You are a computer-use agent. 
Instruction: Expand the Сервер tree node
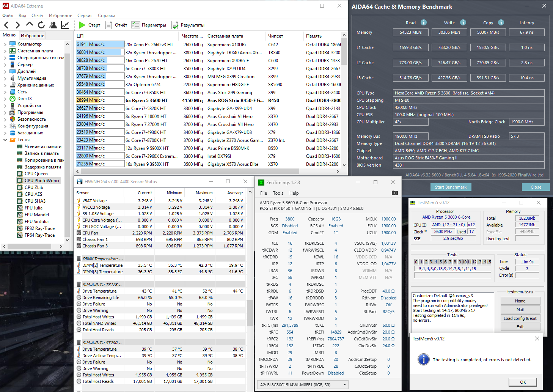coord(5,65)
